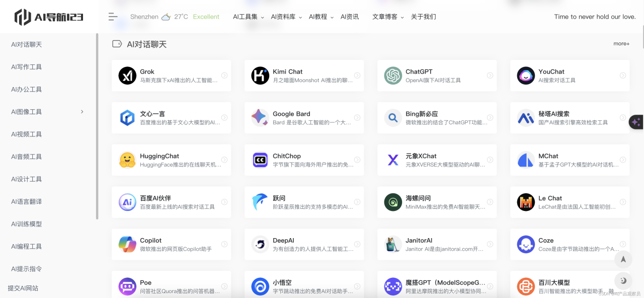Image resolution: width=644 pixels, height=298 pixels.
Task: Open the floating AI sparkle assistant button
Action: (x=636, y=122)
